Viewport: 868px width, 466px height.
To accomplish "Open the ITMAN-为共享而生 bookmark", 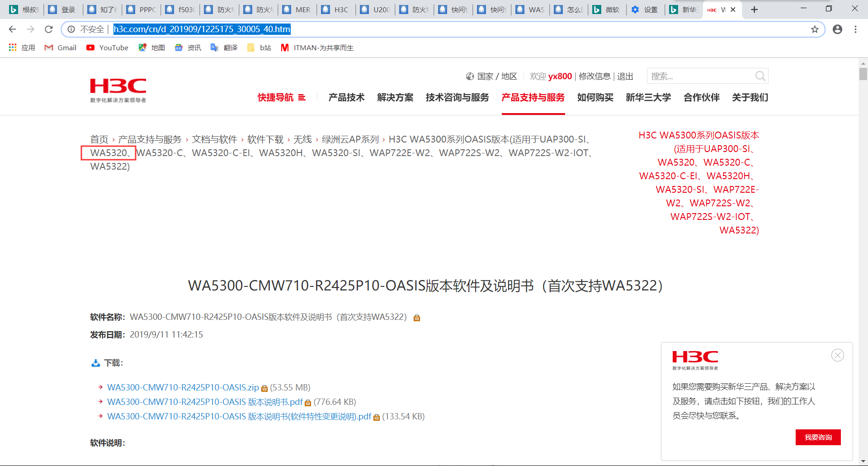I will (x=317, y=48).
